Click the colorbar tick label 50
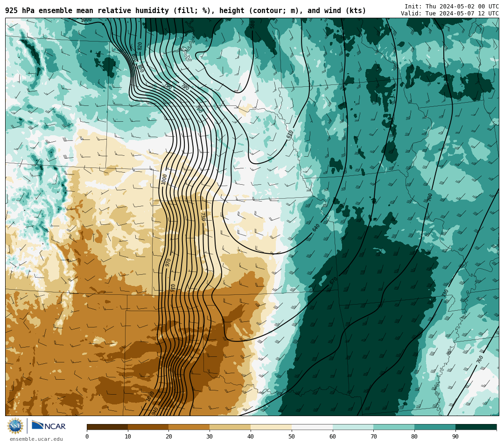 [x=292, y=436]
